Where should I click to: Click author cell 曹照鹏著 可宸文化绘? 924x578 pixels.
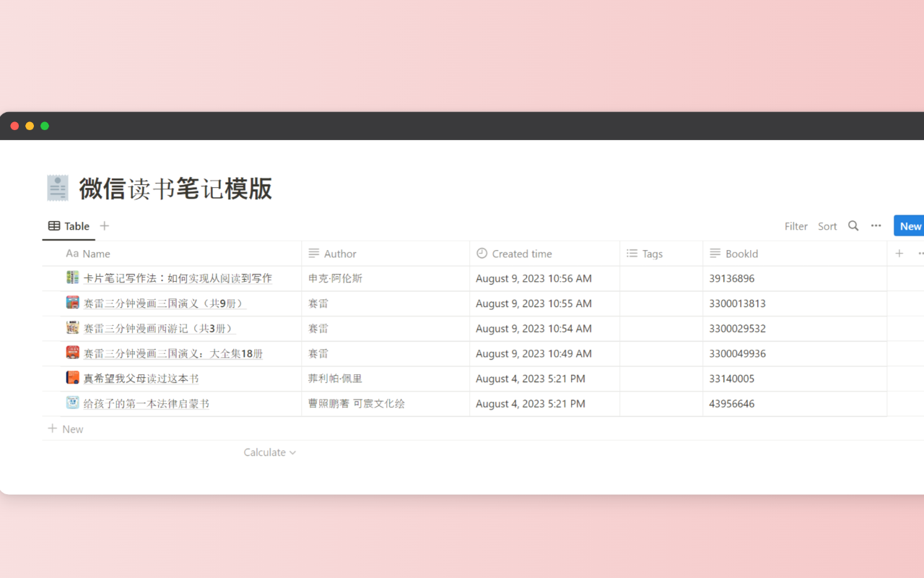pyautogui.click(x=385, y=403)
